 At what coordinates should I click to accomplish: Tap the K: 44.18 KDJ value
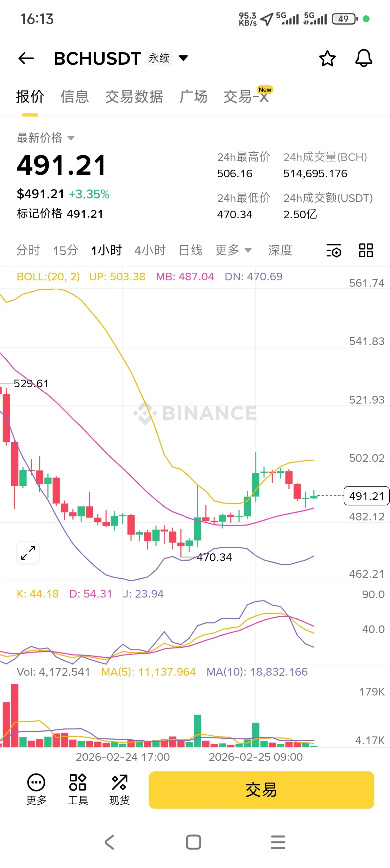38,594
